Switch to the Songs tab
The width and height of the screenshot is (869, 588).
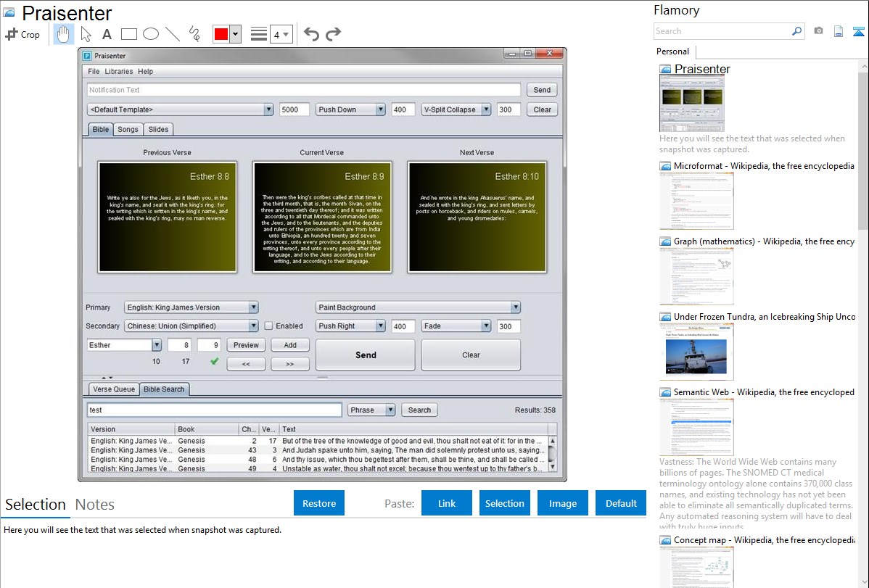128,129
